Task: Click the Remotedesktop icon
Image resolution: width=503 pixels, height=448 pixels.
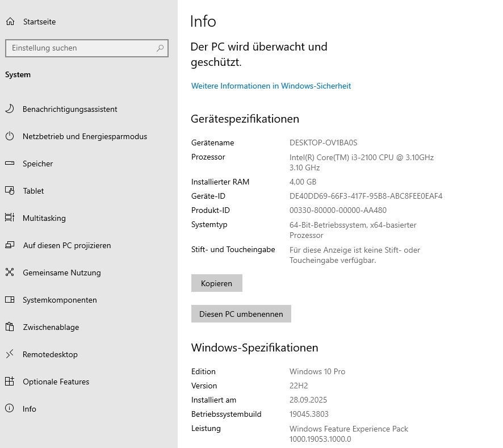Action: (10, 354)
